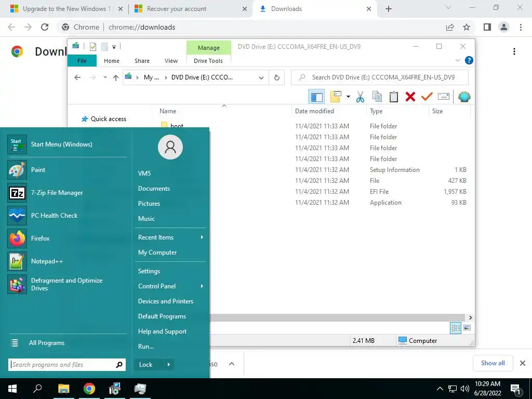Screen dimensions: 532x399
Task: Click the Email envelope toolbar icon
Action: [x=444, y=97]
